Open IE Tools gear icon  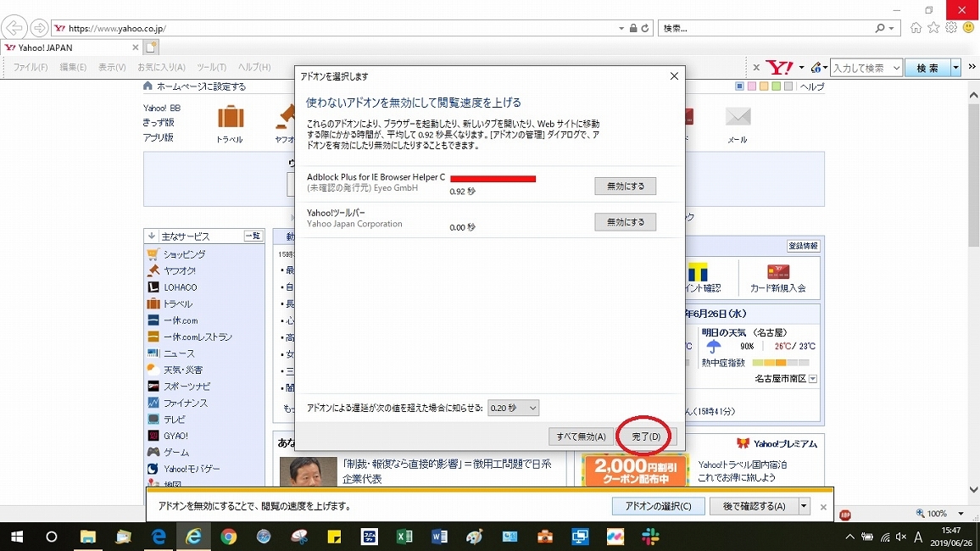(950, 27)
